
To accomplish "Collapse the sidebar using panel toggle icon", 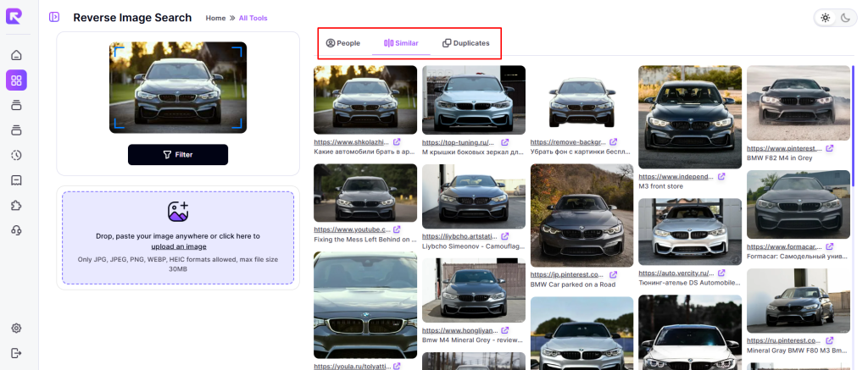I will pyautogui.click(x=54, y=18).
